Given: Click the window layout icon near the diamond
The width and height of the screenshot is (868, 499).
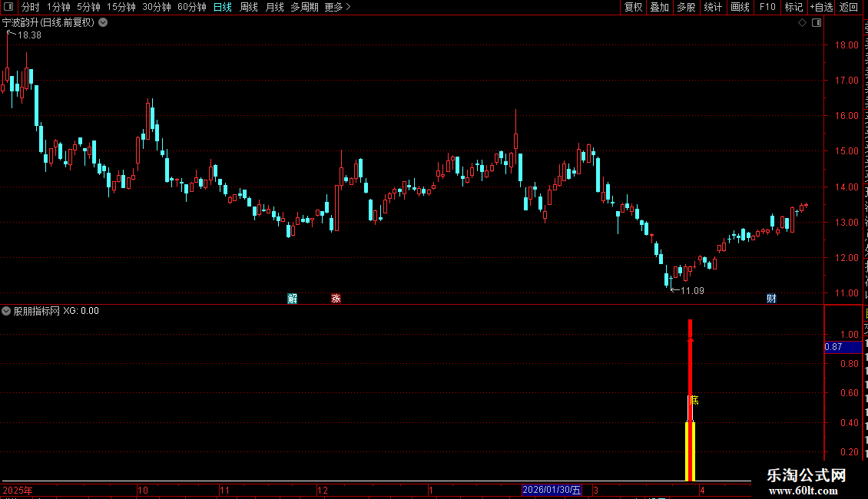Looking at the screenshot, I should click(x=817, y=23).
